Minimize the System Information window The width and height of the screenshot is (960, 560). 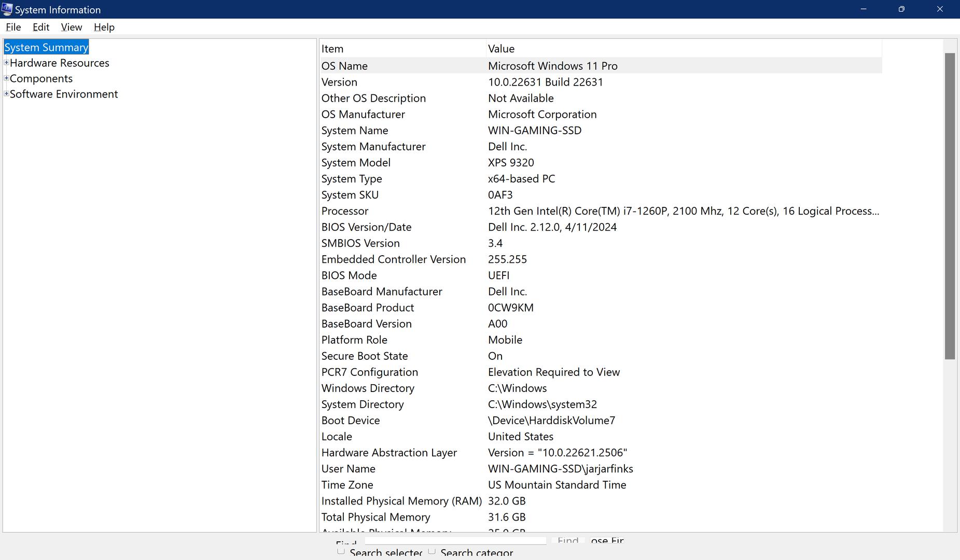[864, 9]
